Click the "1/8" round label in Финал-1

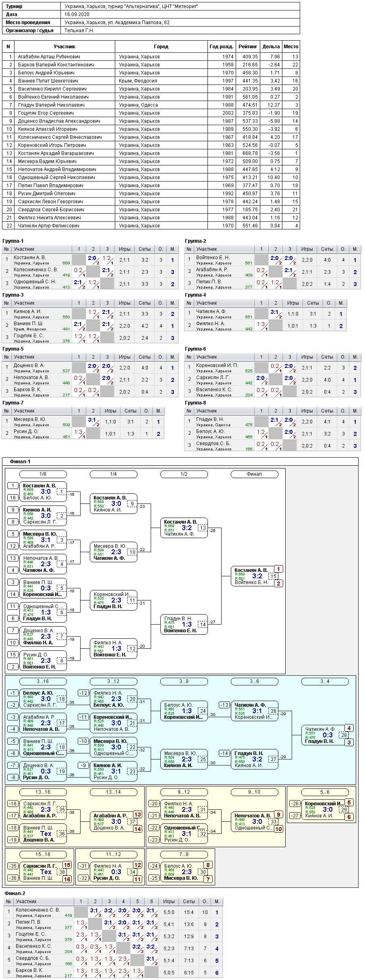tap(43, 474)
